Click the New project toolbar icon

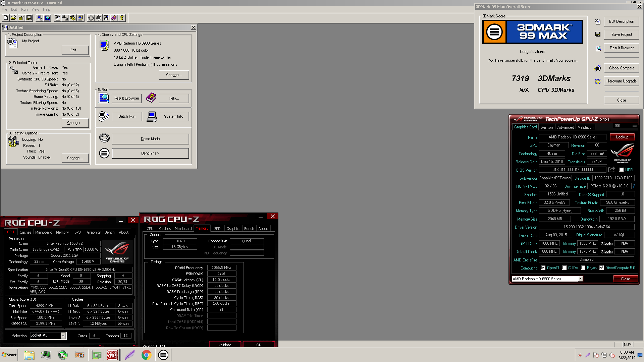6,18
